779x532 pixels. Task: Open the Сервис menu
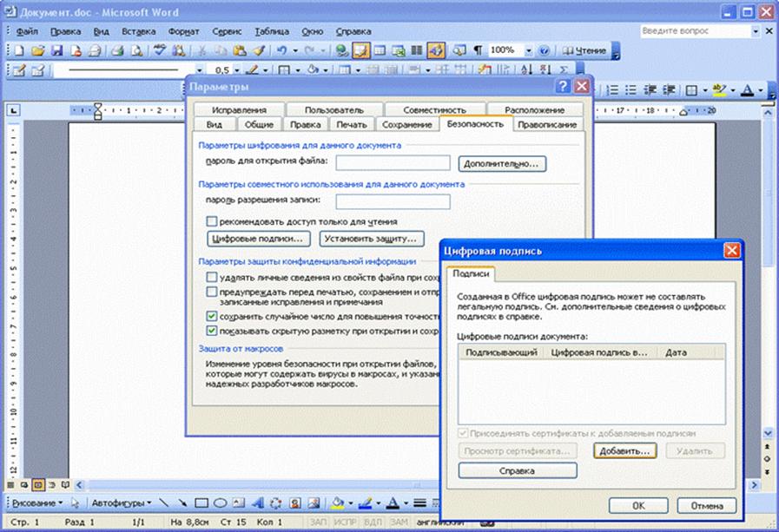[227, 31]
